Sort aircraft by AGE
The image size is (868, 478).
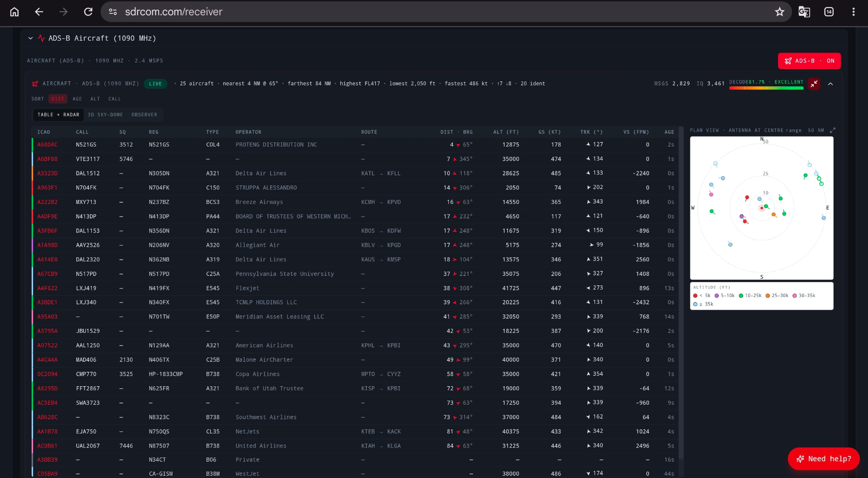77,99
